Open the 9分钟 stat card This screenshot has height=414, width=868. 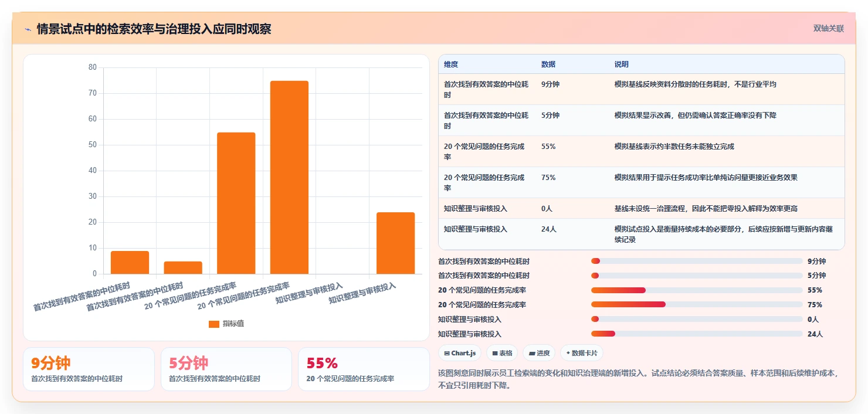pyautogui.click(x=89, y=369)
